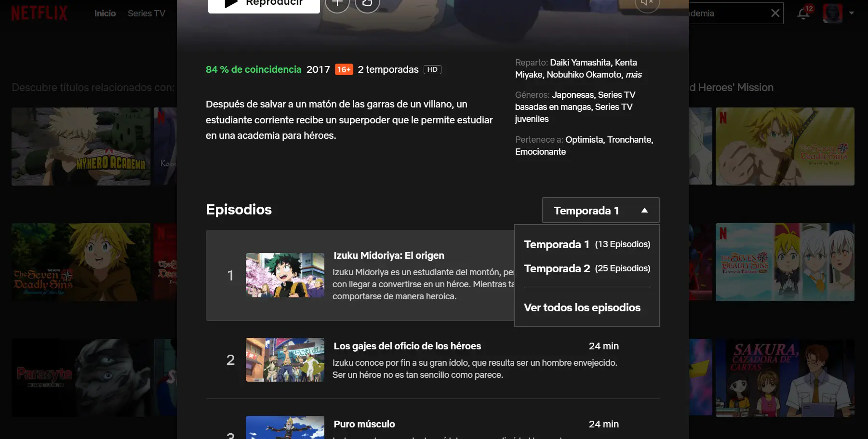Screen dimensions: 868x439
Task: Click the Netflix logo
Action: click(x=39, y=13)
